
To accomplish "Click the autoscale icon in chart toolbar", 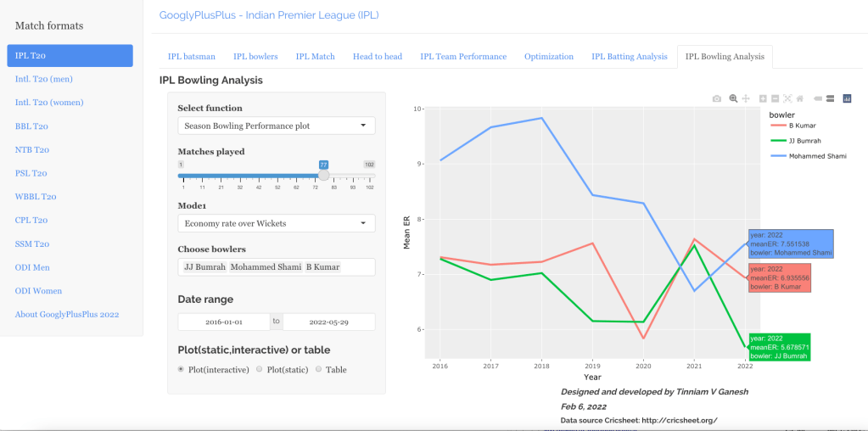I will [787, 98].
